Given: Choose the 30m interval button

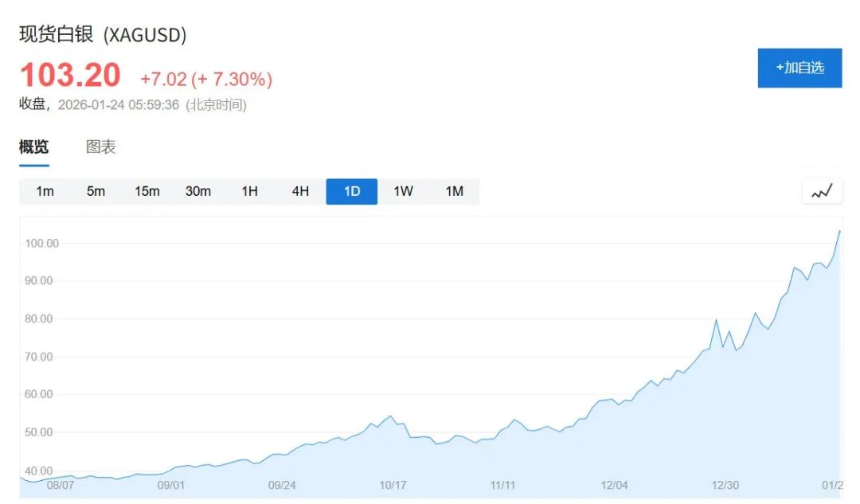Looking at the screenshot, I should coord(198,191).
